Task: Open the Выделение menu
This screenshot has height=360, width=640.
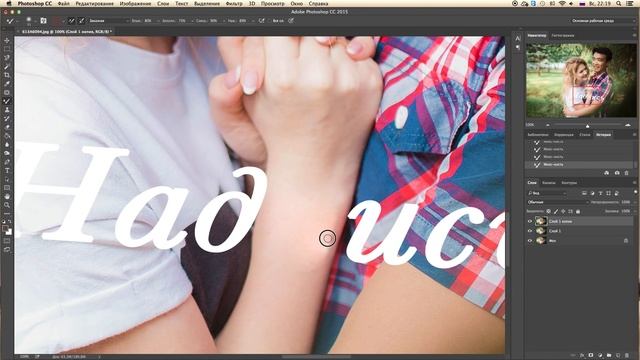Action: pyautogui.click(x=207, y=3)
